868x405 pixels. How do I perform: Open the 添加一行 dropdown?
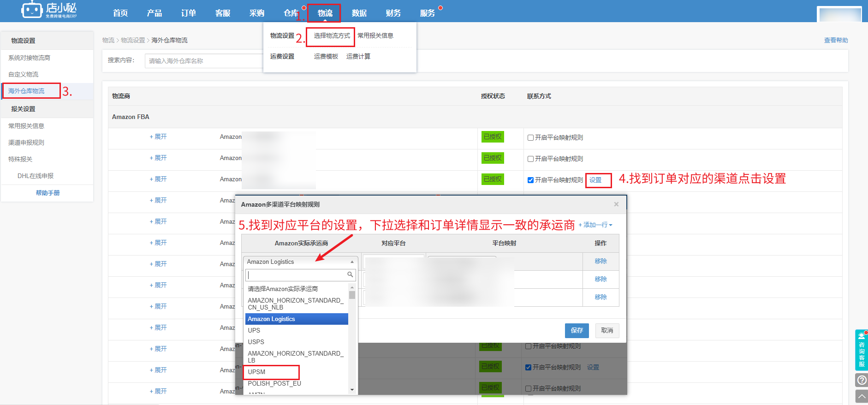595,225
